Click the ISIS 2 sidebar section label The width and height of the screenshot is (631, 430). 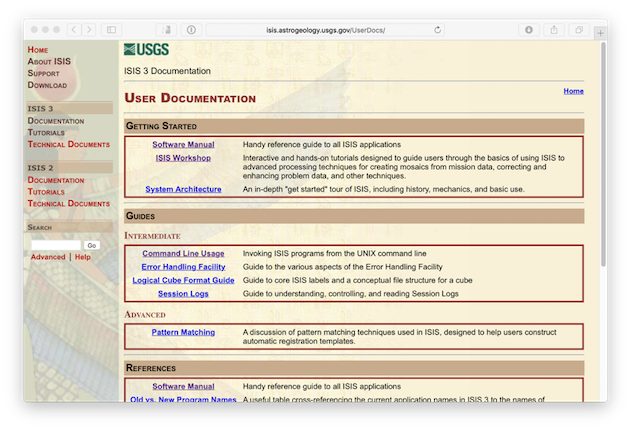(x=69, y=168)
